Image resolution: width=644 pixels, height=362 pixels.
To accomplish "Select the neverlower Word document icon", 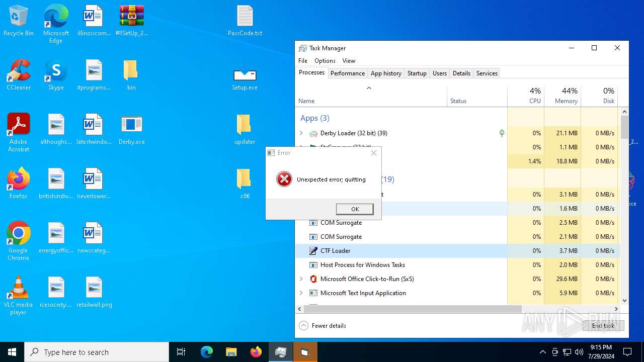I will [x=94, y=184].
